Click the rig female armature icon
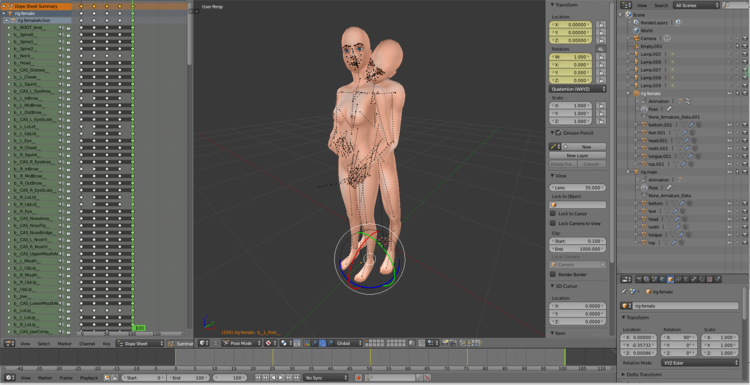The height and width of the screenshot is (385, 750). pos(636,93)
